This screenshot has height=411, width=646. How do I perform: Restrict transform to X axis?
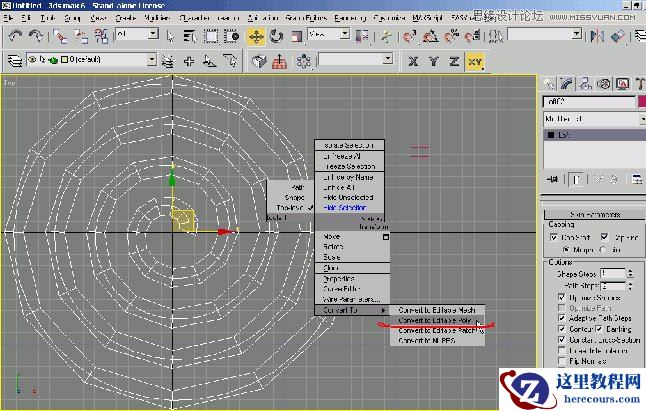[413, 61]
